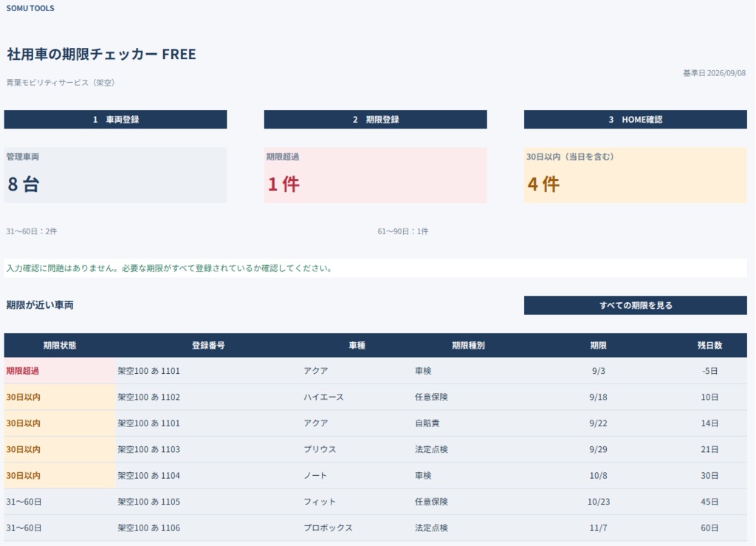
Task: Click the 21日 remaining days value
Action: point(709,449)
